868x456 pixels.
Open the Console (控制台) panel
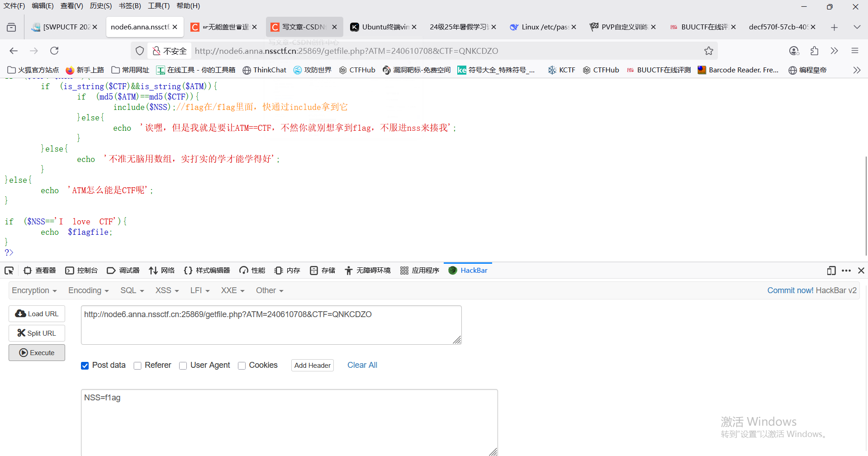pos(81,271)
